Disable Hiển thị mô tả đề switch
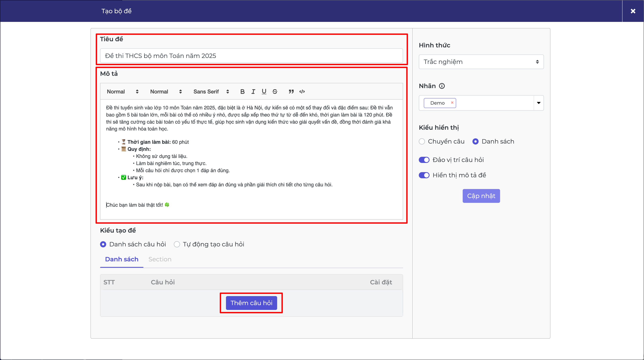The width and height of the screenshot is (644, 360). point(424,175)
